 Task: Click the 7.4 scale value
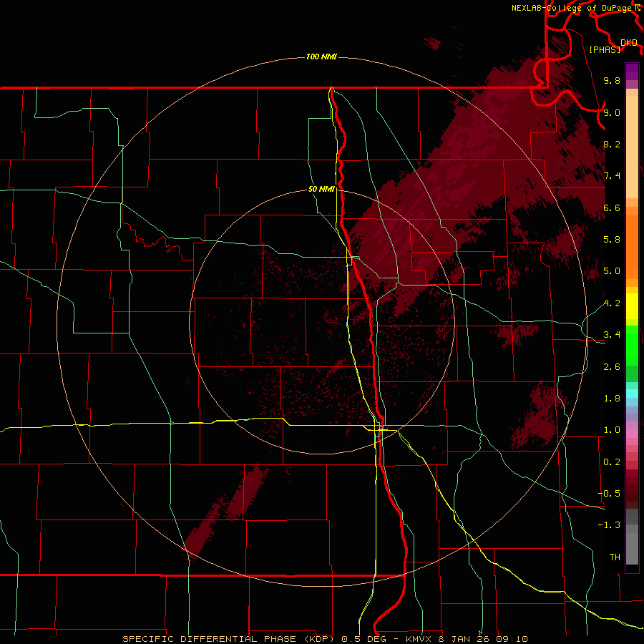pyautogui.click(x=612, y=176)
